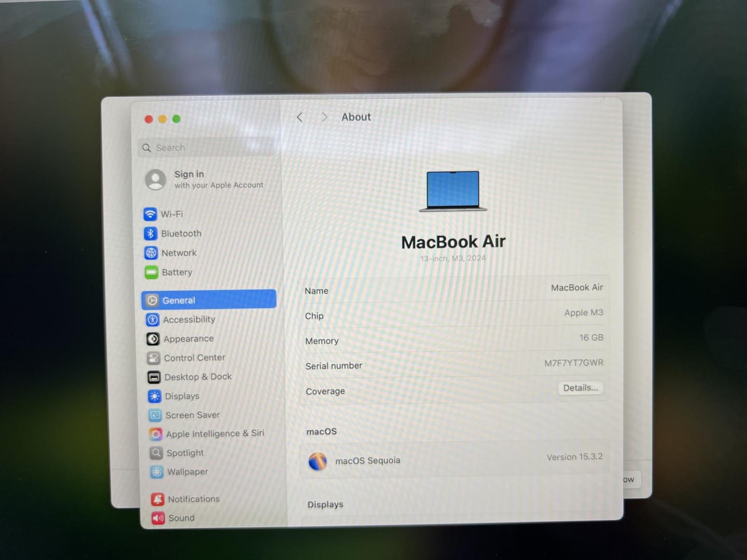Click Version 15.3.2 text
This screenshot has height=560, width=747.
[x=574, y=457]
